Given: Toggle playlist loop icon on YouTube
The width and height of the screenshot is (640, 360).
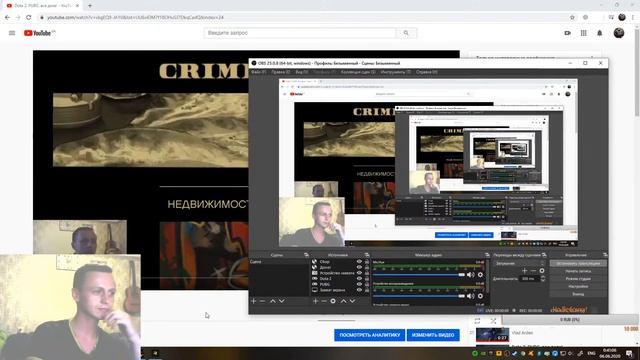Looking at the screenshot, I should pos(477,321).
